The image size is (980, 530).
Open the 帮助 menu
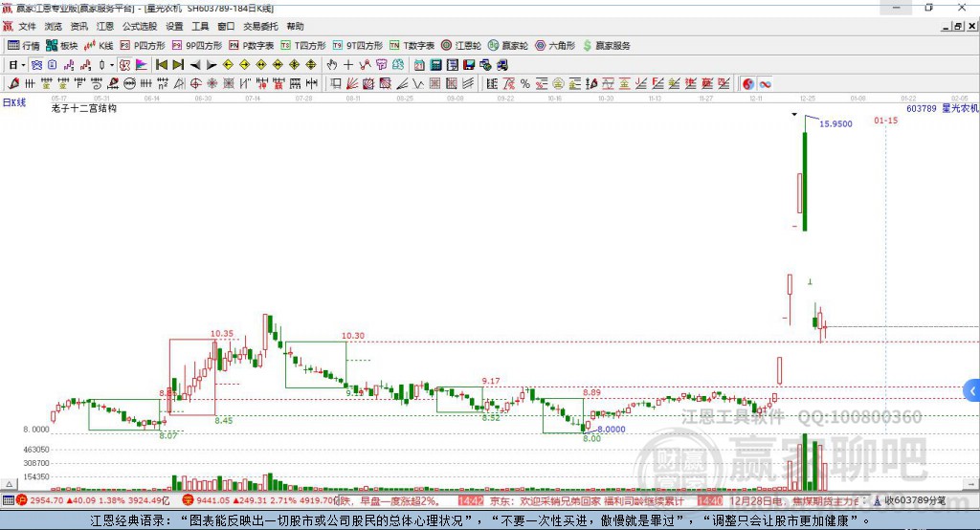coord(295,26)
